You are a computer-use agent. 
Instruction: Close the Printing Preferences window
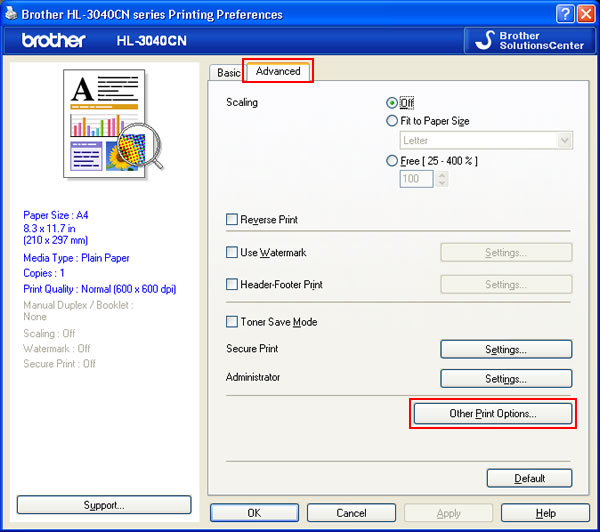(586, 15)
